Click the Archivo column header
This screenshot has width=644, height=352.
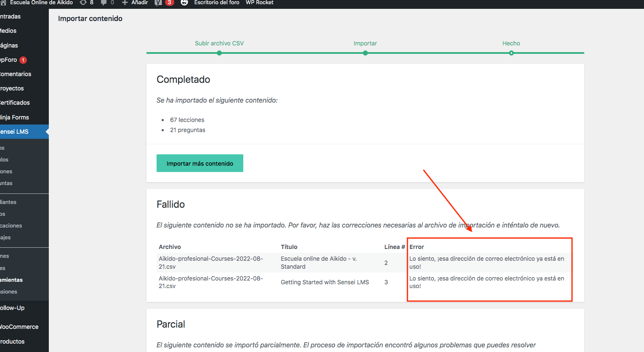tap(170, 247)
